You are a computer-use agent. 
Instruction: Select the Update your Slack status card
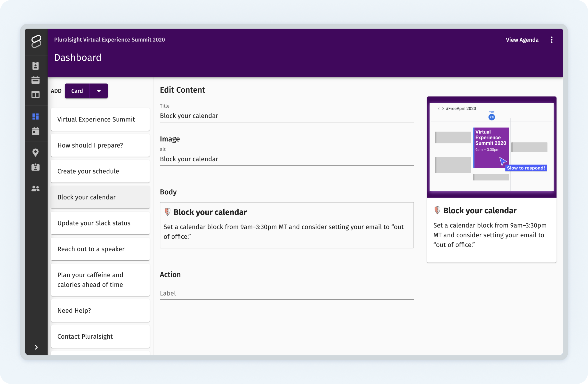click(100, 223)
